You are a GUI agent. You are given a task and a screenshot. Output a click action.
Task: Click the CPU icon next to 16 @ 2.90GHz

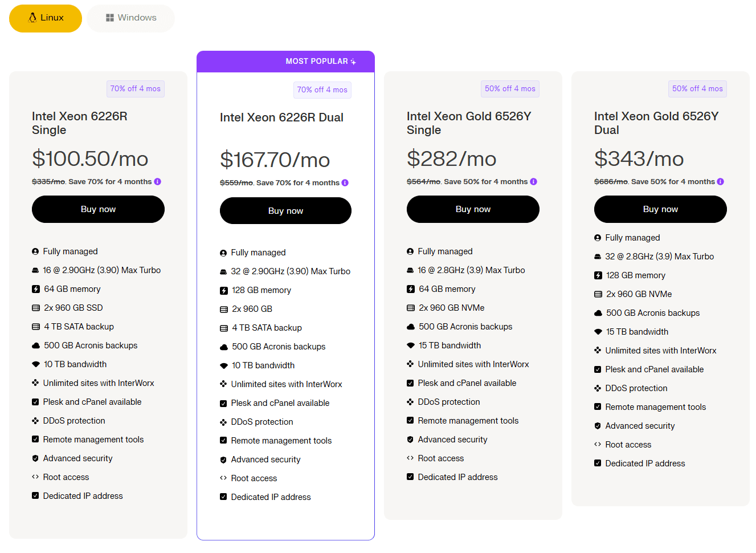click(x=35, y=270)
